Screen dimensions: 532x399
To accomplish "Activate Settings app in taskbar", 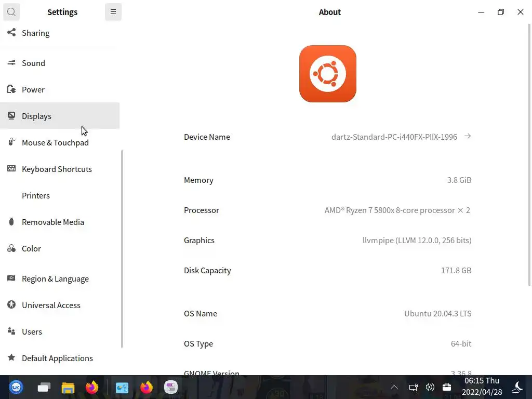I will point(170,387).
